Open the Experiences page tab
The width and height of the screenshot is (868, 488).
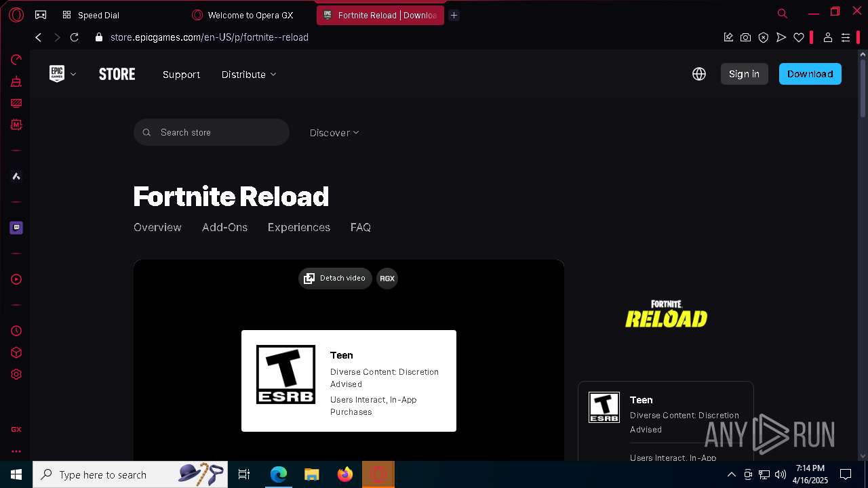point(299,227)
